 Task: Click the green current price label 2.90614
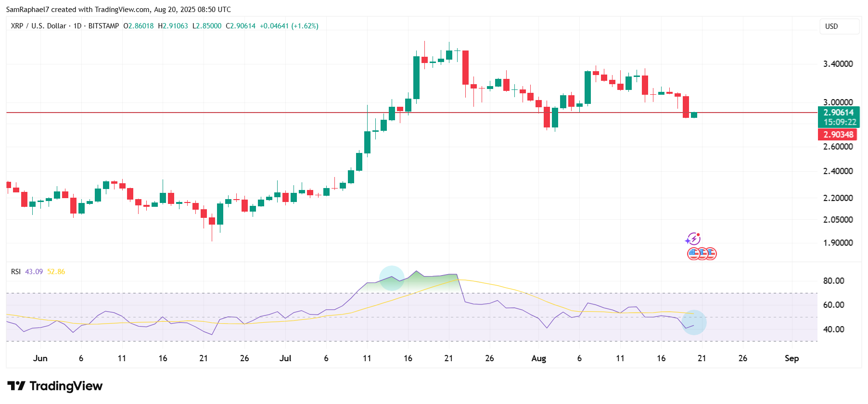click(839, 117)
